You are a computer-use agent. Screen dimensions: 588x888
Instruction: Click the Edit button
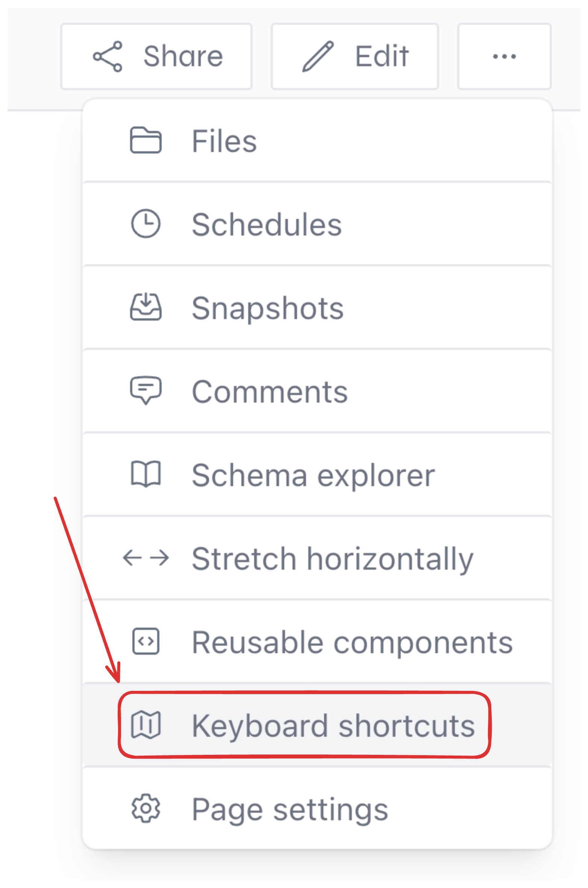tap(355, 56)
